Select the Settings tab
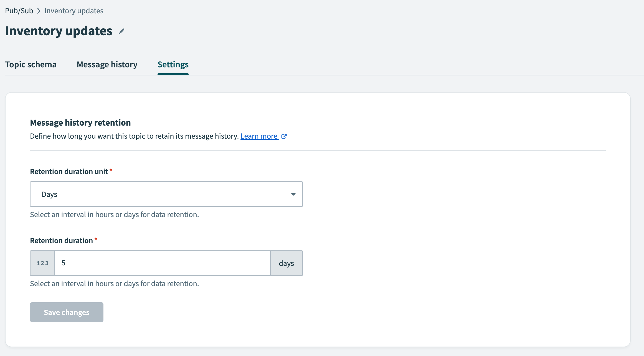This screenshot has width=644, height=356. [173, 64]
